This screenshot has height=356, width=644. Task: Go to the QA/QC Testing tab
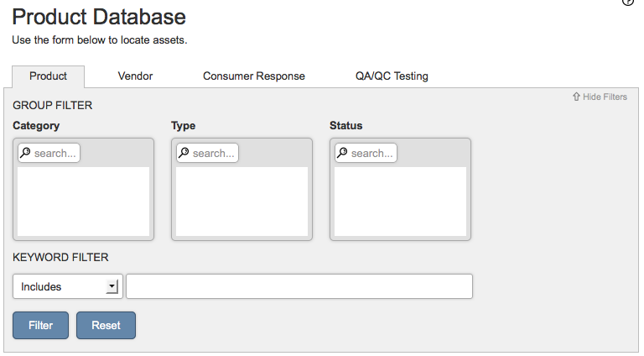(x=392, y=76)
